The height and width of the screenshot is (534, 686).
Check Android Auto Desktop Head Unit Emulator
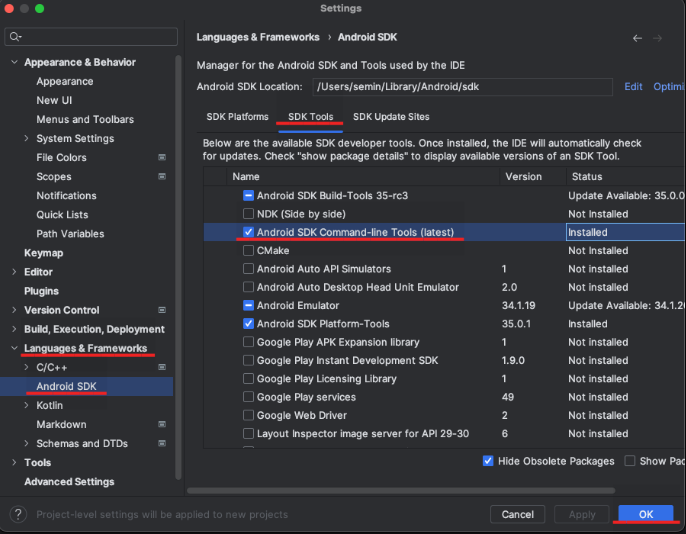coord(248,287)
